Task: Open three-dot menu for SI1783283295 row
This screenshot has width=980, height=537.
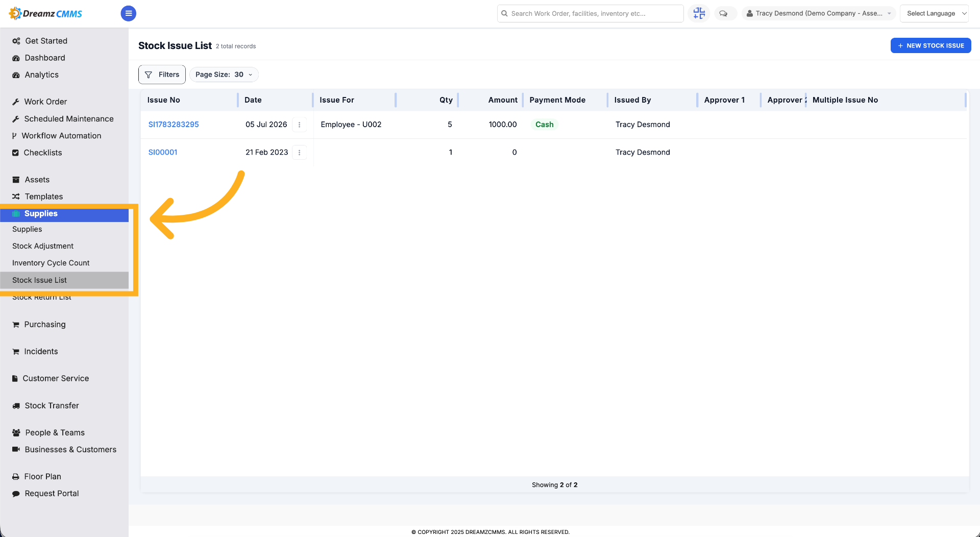Action: click(299, 125)
